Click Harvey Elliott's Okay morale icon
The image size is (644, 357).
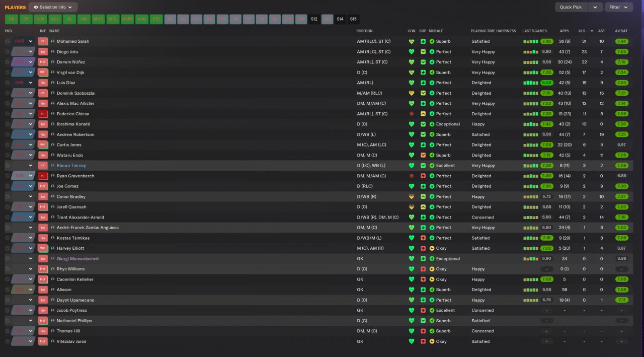point(432,248)
